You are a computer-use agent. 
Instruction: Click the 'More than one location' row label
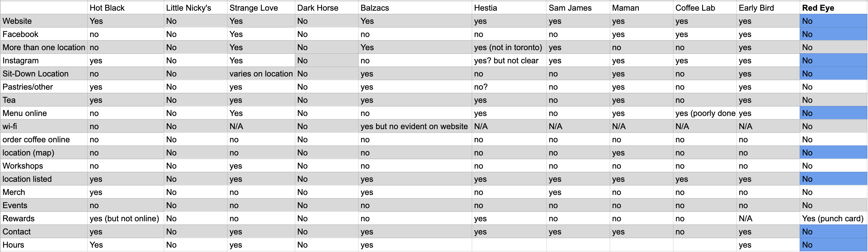pos(44,47)
